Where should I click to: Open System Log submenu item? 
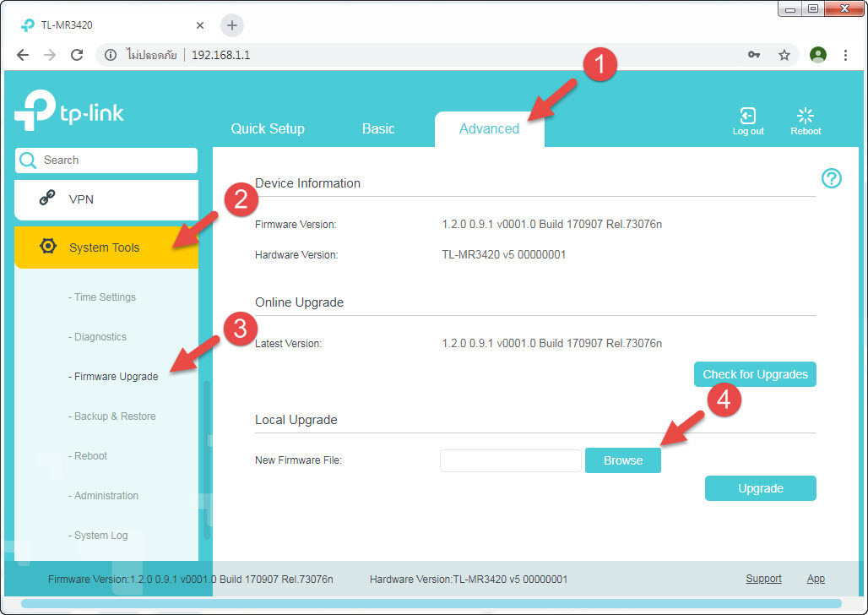[x=98, y=536]
